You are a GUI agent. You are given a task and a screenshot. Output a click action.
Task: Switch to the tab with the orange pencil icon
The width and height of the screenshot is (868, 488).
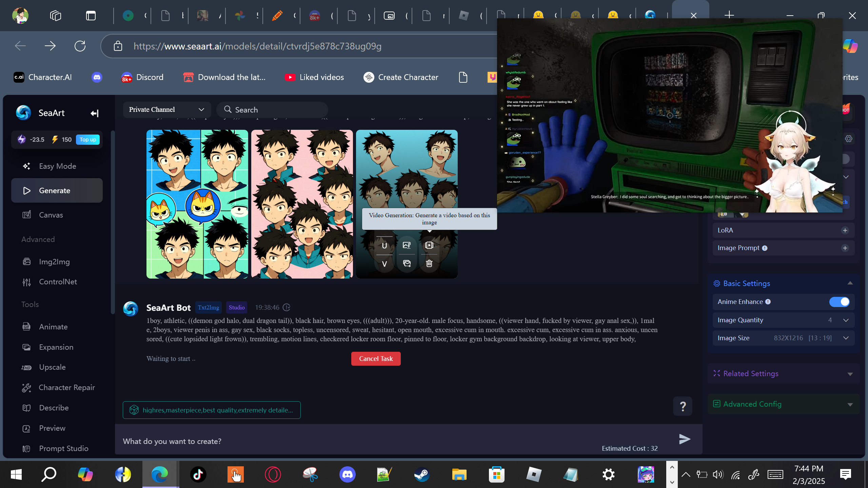[277, 16]
